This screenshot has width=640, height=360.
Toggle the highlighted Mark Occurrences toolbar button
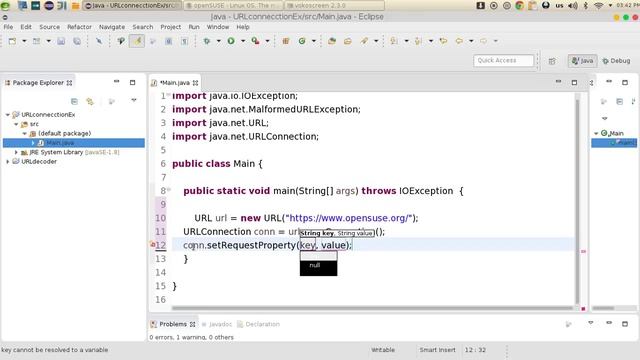pyautogui.click(x=137, y=41)
